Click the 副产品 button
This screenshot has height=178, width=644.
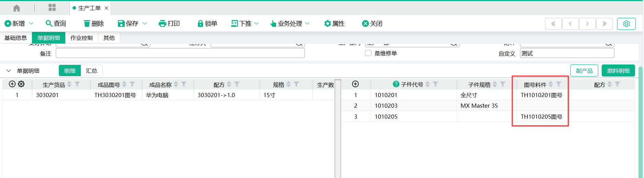pos(584,71)
